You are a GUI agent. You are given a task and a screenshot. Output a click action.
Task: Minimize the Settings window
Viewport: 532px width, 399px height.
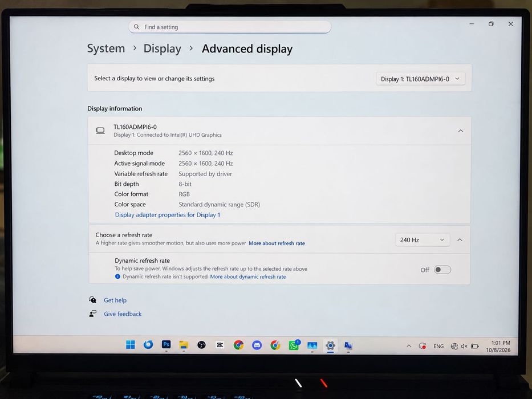point(472,24)
